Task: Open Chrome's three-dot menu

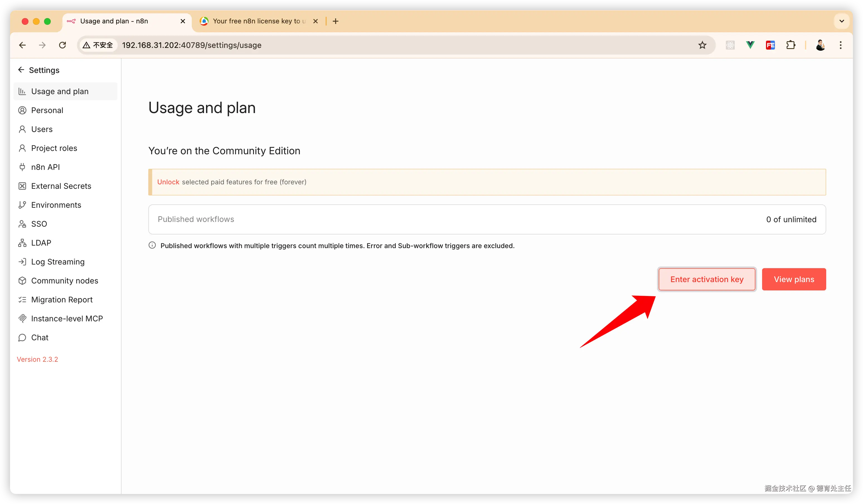Action: tap(840, 45)
